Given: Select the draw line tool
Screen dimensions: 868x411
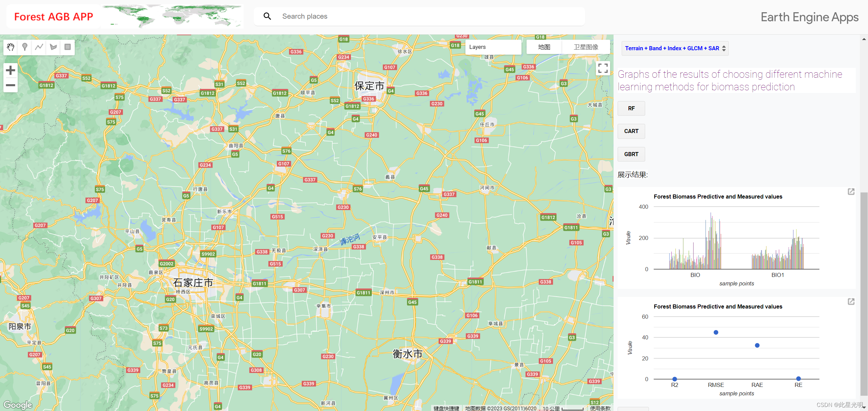Looking at the screenshot, I should pyautogui.click(x=39, y=47).
